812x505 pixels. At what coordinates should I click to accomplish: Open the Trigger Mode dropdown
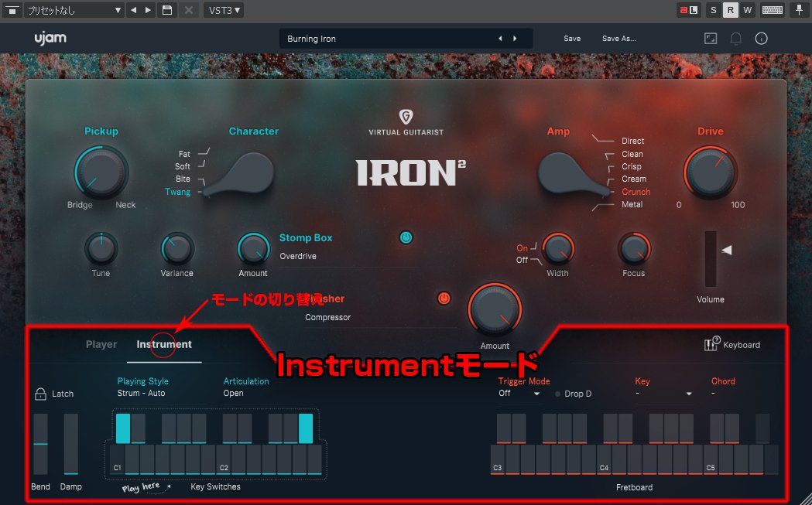coord(519,394)
